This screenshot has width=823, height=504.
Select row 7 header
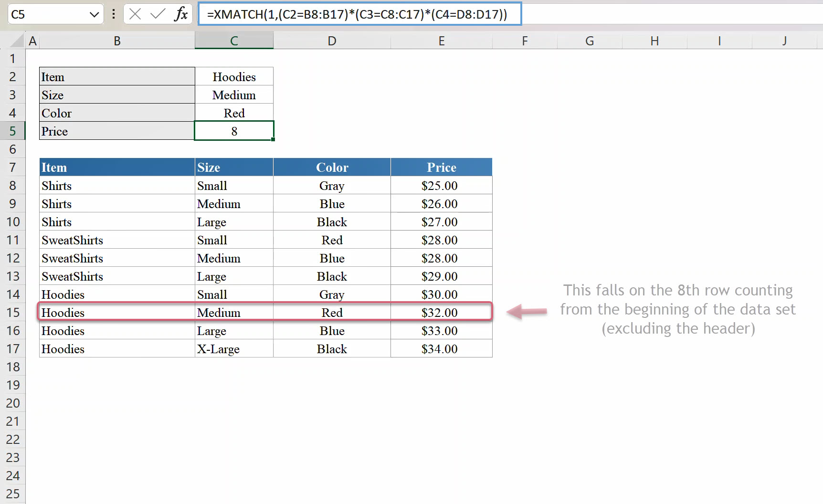point(13,168)
